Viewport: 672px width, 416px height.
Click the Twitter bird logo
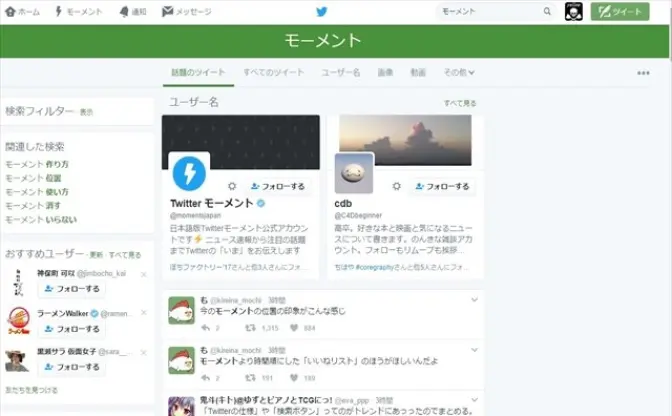click(321, 12)
